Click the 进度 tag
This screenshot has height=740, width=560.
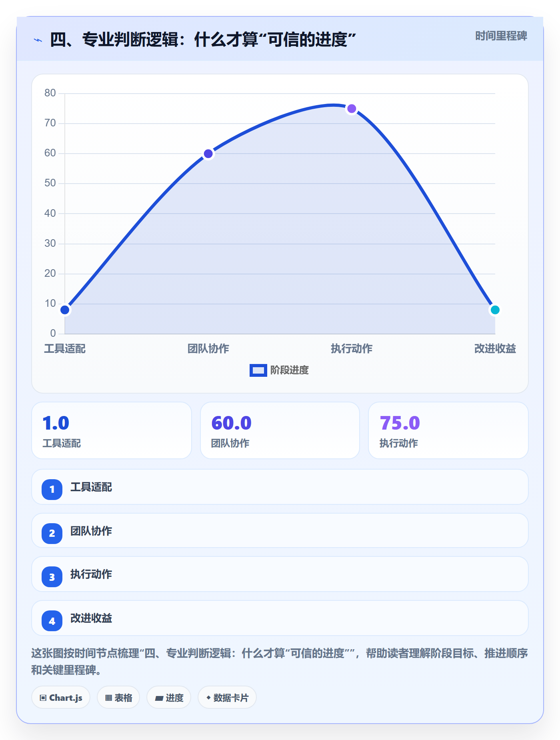click(169, 698)
